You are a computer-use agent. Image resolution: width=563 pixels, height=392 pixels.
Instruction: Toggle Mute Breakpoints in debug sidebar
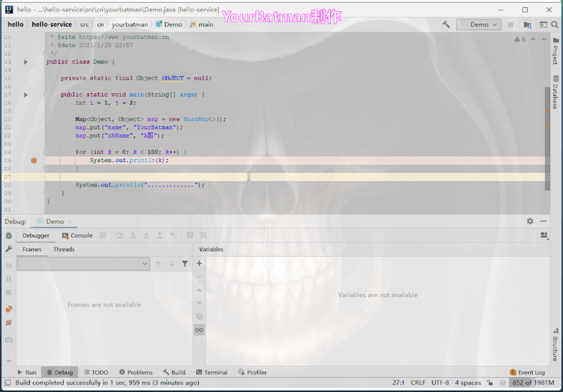(x=9, y=323)
